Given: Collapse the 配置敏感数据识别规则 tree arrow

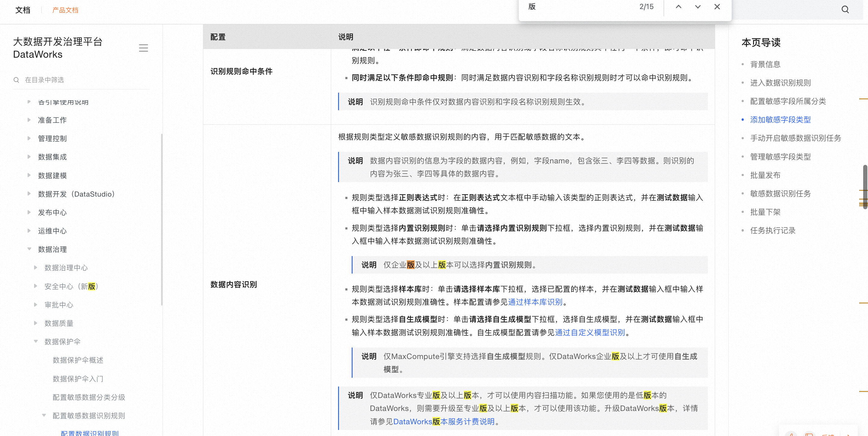Looking at the screenshot, I should (x=44, y=415).
